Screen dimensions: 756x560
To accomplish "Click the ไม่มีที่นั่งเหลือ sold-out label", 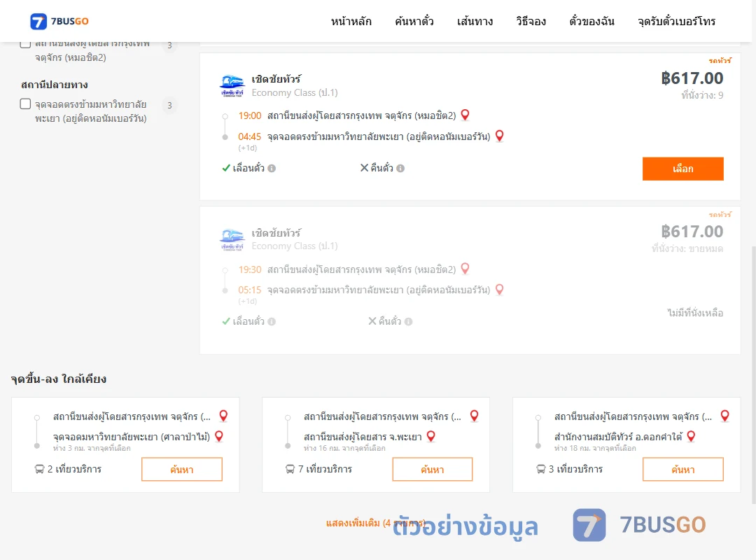I will click(695, 313).
